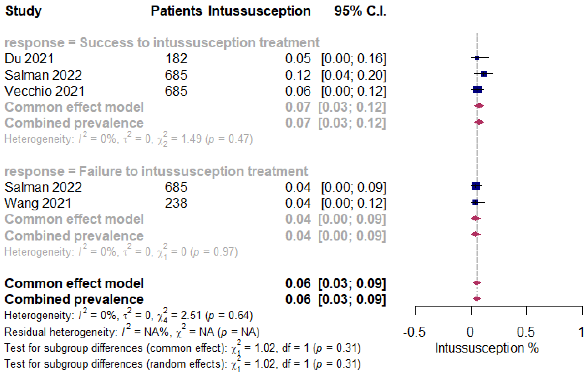
Task: Select patient count 238 for Wang 2021
Action: [176, 203]
